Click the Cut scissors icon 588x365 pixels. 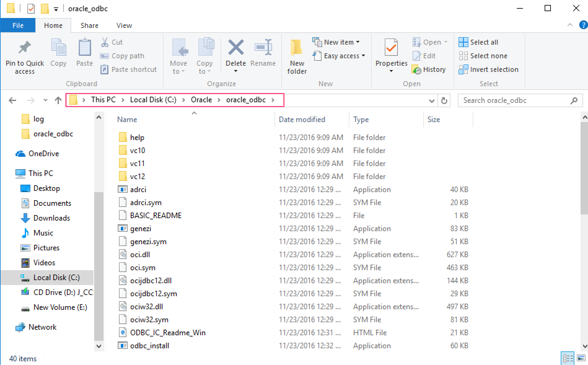click(105, 42)
